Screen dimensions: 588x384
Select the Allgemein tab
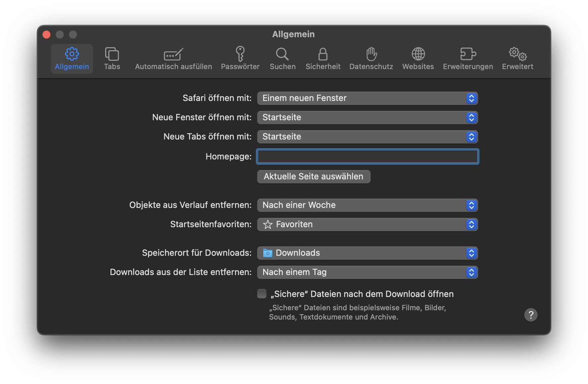[x=72, y=59]
